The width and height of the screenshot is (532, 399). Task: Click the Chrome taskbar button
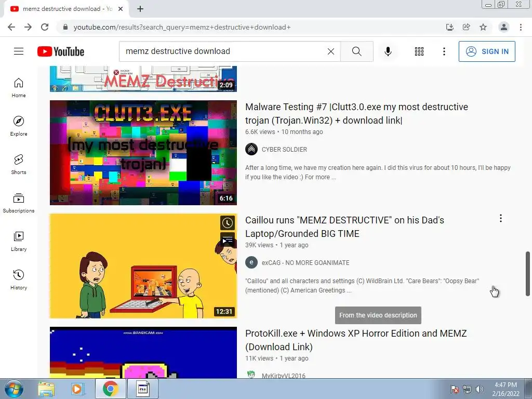[111, 389]
